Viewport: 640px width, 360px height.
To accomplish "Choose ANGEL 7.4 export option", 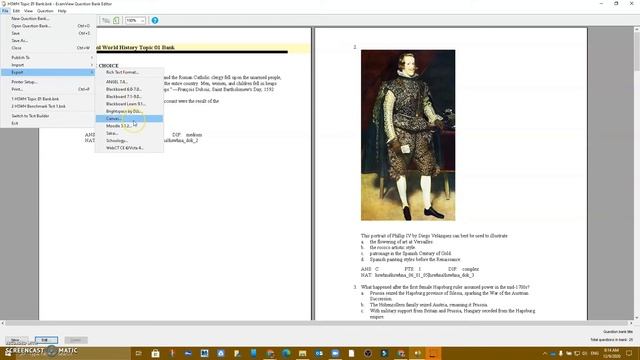I will coord(129,82).
